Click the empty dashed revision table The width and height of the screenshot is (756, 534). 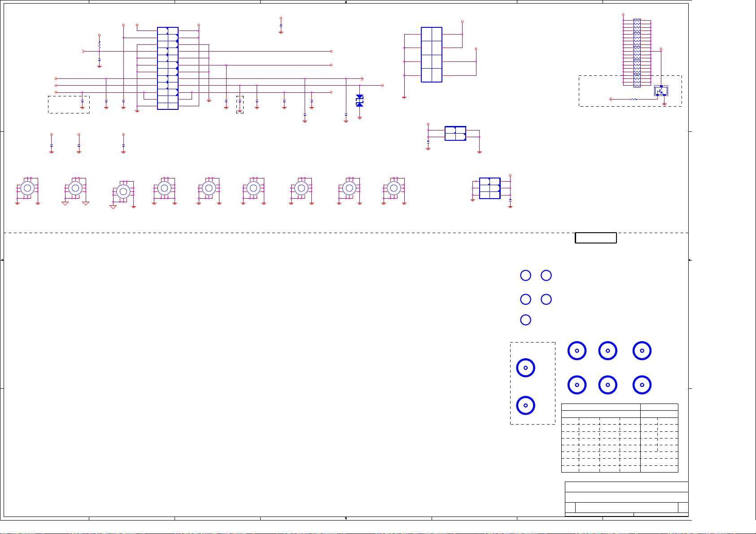click(620, 438)
